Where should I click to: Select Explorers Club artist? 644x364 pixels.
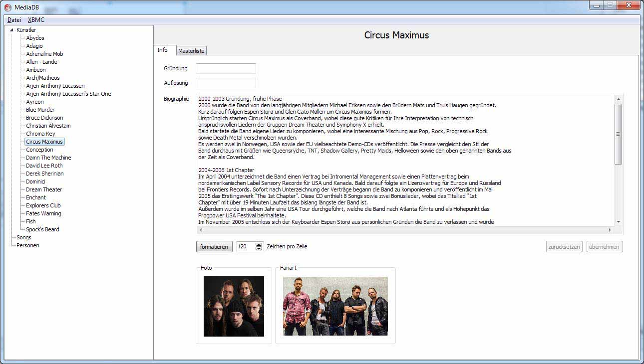coord(43,205)
